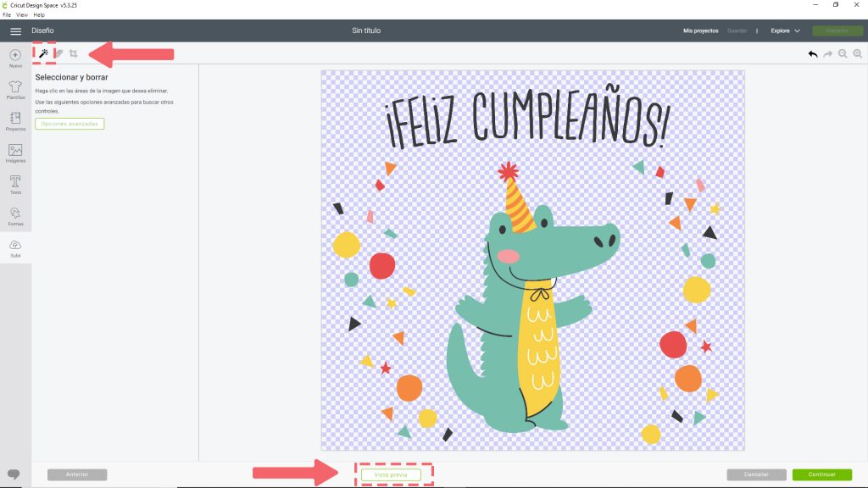
Task: Proceed with the Continuar button
Action: (822, 474)
